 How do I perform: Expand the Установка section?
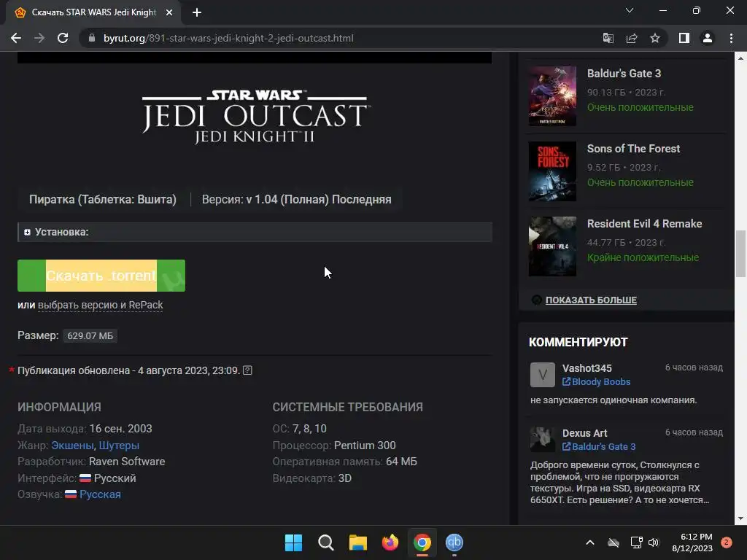pyautogui.click(x=255, y=232)
